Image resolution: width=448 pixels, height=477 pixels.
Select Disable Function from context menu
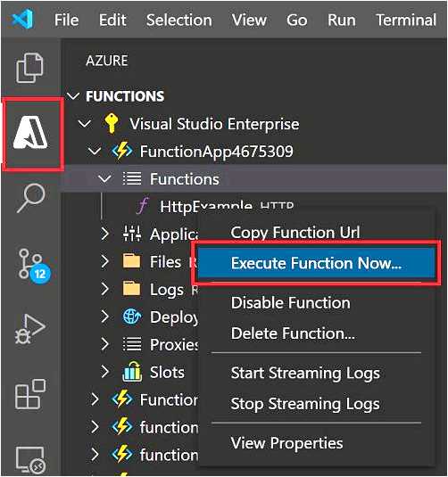coord(291,303)
